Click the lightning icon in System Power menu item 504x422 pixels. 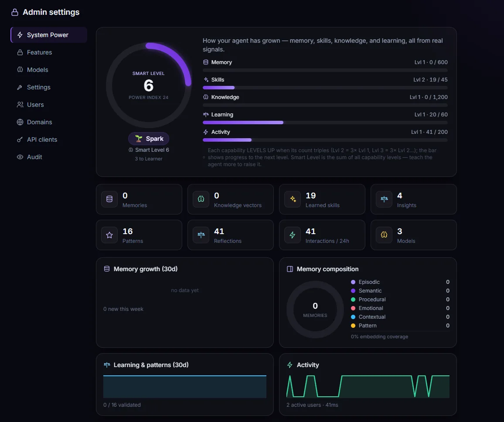pos(20,35)
